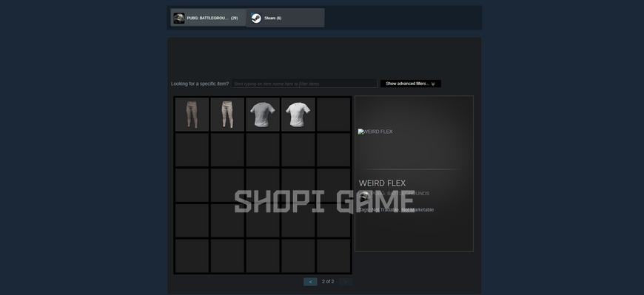Focus the item name filter field
The width and height of the screenshot is (644, 295).
click(304, 84)
